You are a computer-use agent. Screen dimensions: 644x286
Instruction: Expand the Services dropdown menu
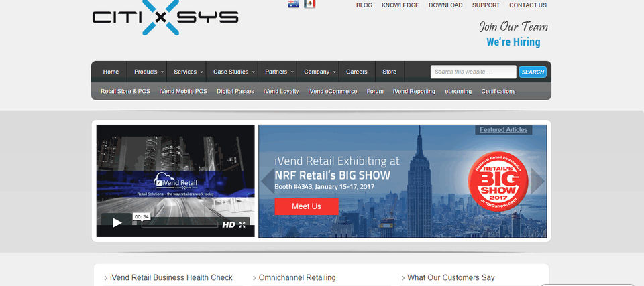[187, 72]
